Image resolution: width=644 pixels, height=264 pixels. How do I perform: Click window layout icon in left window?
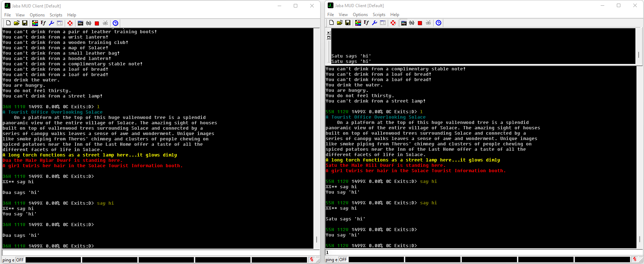[x=60, y=23]
